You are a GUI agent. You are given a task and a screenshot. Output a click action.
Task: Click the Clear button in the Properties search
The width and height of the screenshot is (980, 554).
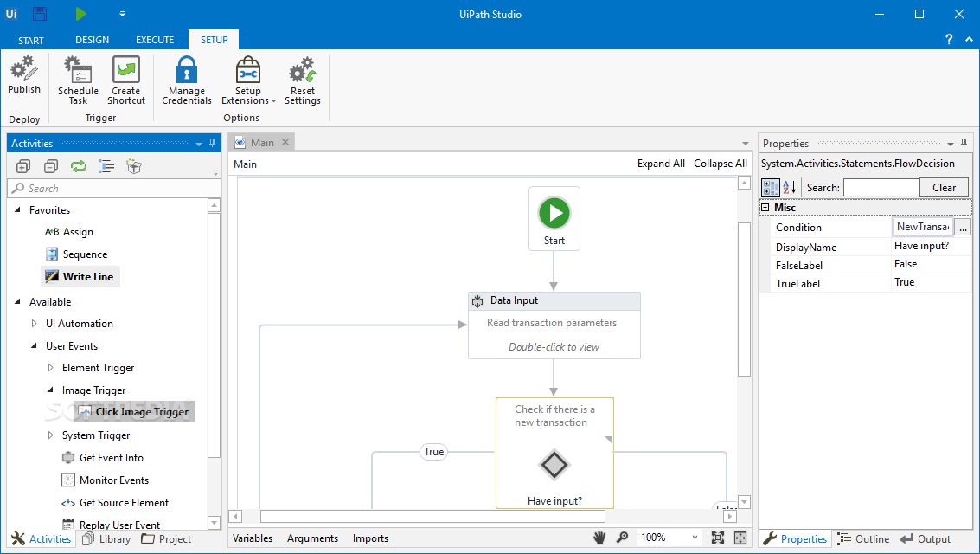coord(943,187)
